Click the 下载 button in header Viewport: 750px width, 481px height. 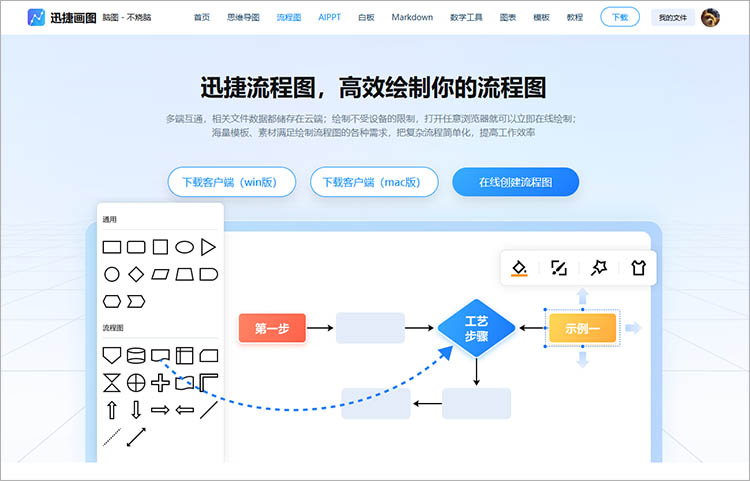(x=620, y=17)
